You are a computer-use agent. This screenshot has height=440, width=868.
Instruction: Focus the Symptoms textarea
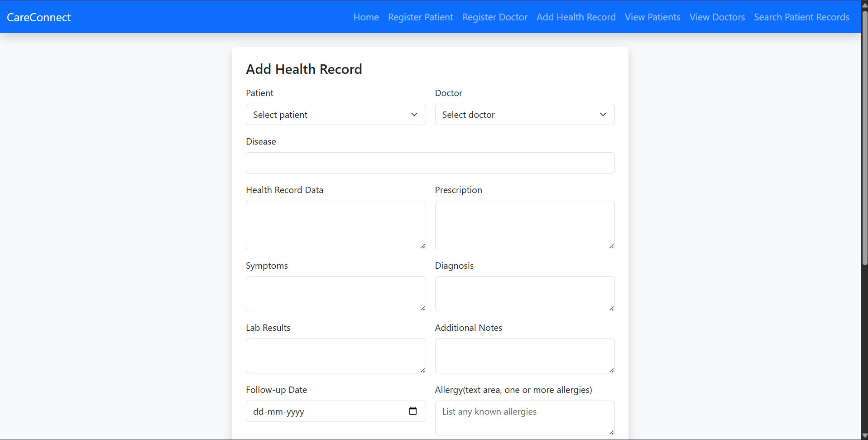[336, 294]
